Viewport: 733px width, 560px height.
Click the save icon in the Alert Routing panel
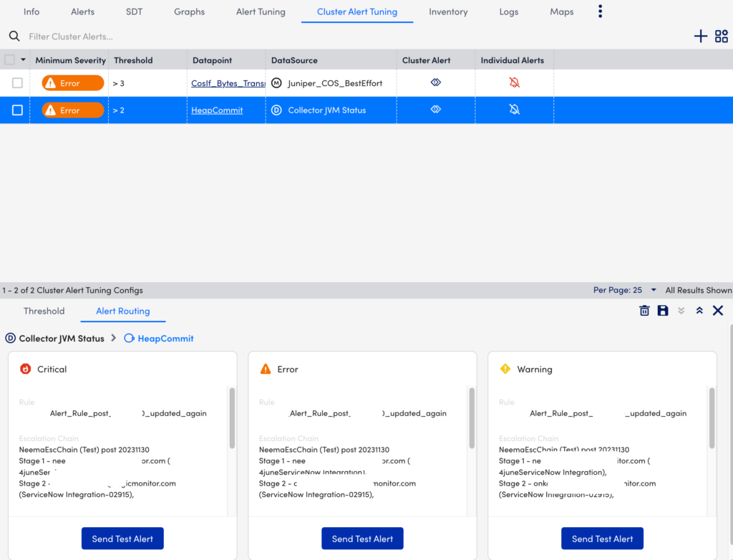click(663, 311)
